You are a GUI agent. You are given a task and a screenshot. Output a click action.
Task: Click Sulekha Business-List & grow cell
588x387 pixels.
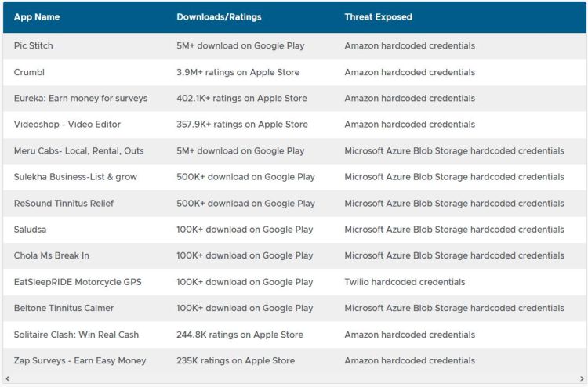click(75, 177)
